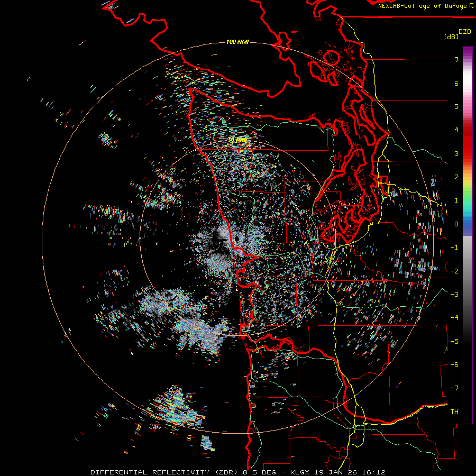The height and width of the screenshot is (476, 476).
Task: Click the 3 value on color scale
Action: (x=456, y=153)
